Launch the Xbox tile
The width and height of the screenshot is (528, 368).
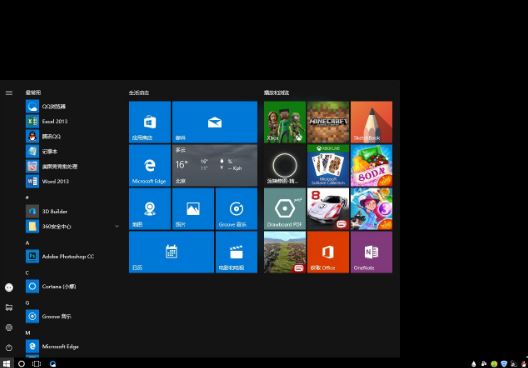pyautogui.click(x=285, y=122)
